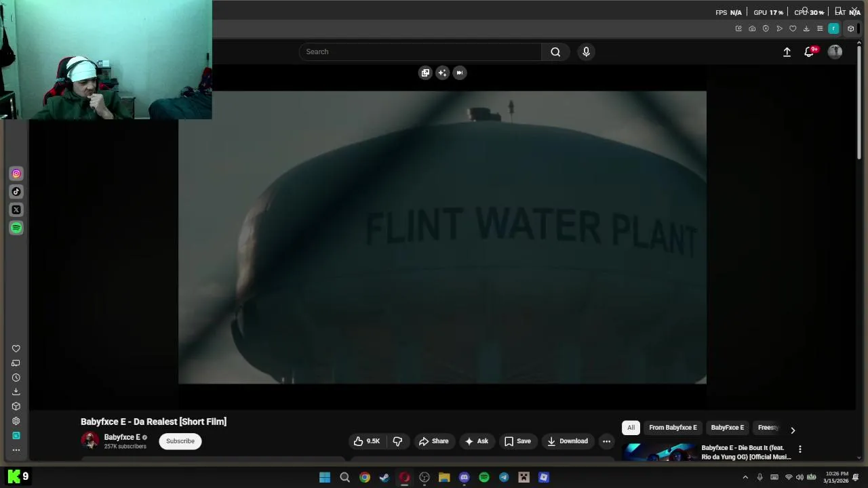Open downloads in the left sidebar

tap(16, 392)
